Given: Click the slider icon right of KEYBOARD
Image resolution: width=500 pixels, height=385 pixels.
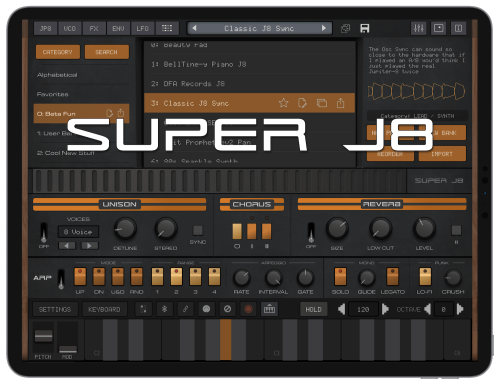Looking at the screenshot, I should 143,309.
